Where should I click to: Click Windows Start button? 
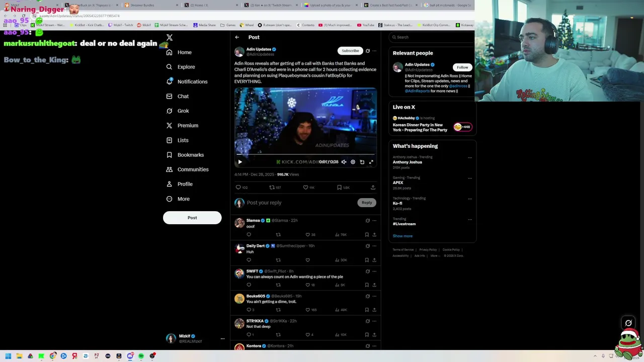click(x=8, y=356)
